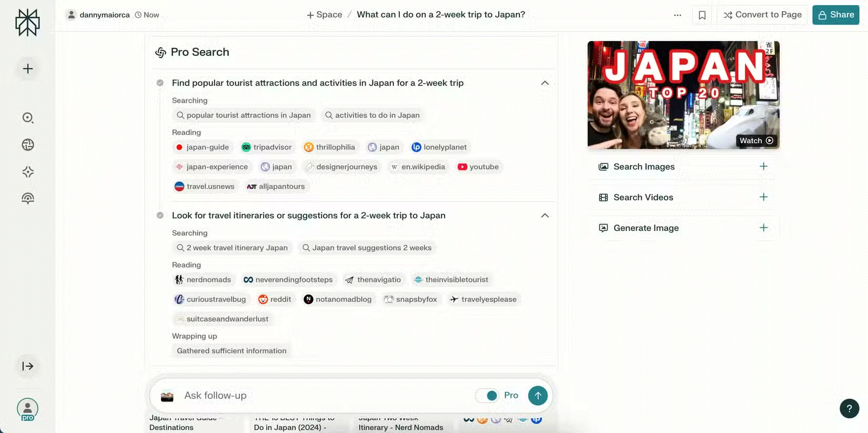Open the Library signal icon in sidebar
This screenshot has width=868, height=433.
28,198
